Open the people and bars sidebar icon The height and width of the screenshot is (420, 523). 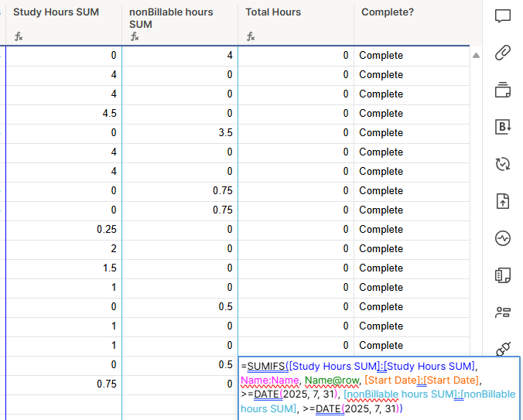coord(503,312)
